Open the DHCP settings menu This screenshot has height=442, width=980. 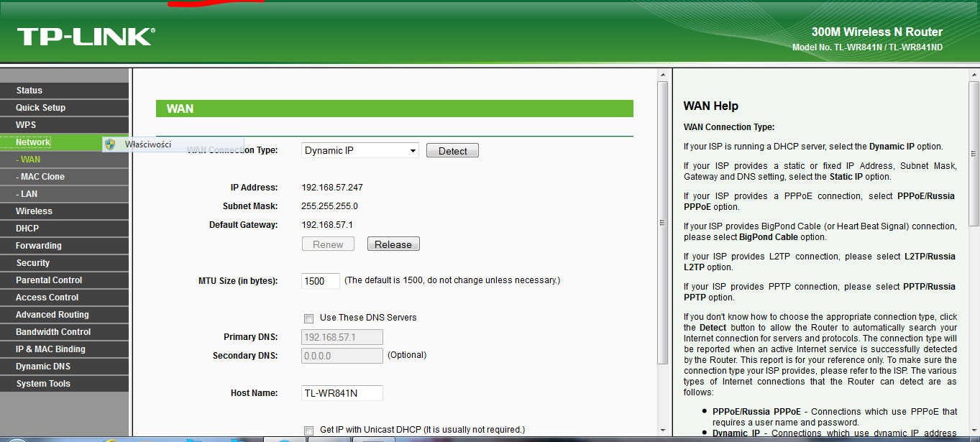pyautogui.click(x=27, y=229)
